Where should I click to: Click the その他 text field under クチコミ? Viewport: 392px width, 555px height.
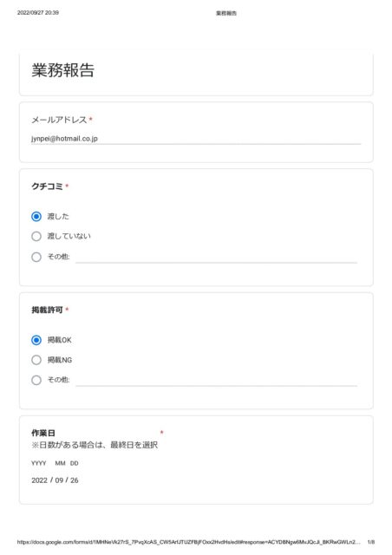pyautogui.click(x=216, y=258)
